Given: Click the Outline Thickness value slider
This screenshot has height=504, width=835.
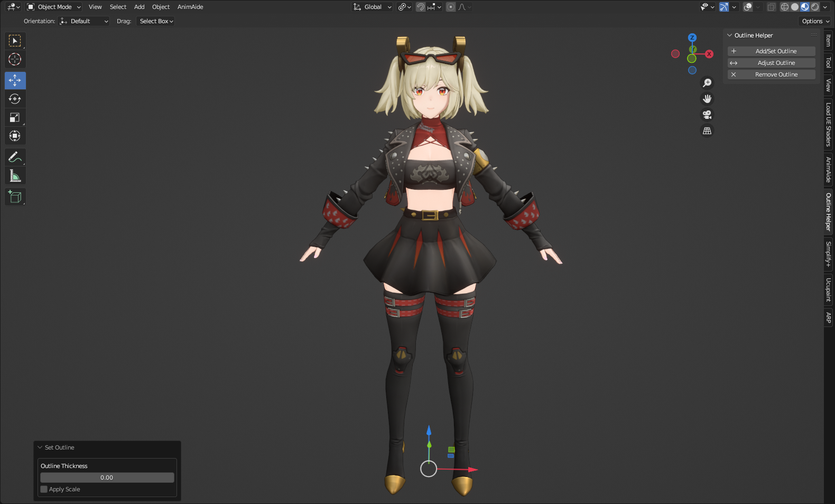Looking at the screenshot, I should [107, 478].
